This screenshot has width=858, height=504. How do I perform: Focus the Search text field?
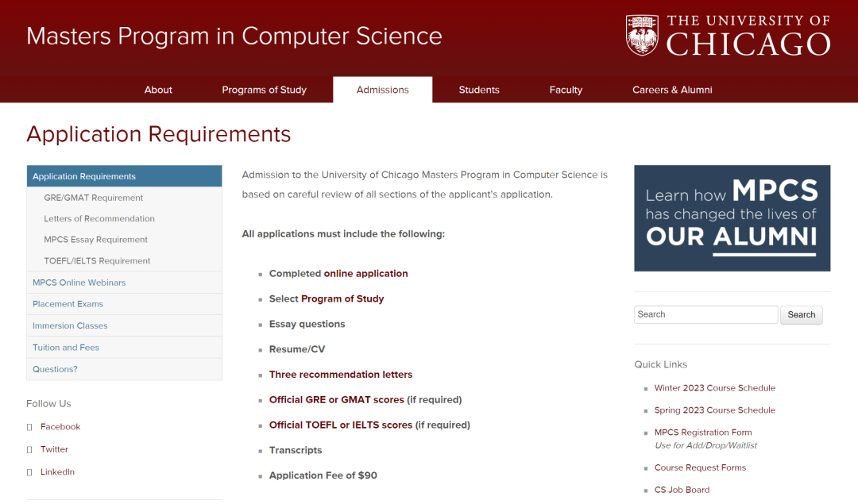click(706, 314)
